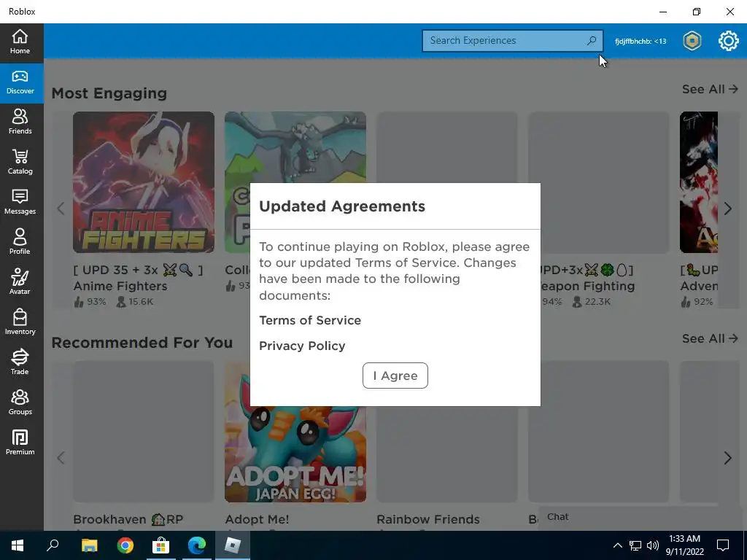Open the Privacy Policy link
The height and width of the screenshot is (560, 747).
click(302, 346)
